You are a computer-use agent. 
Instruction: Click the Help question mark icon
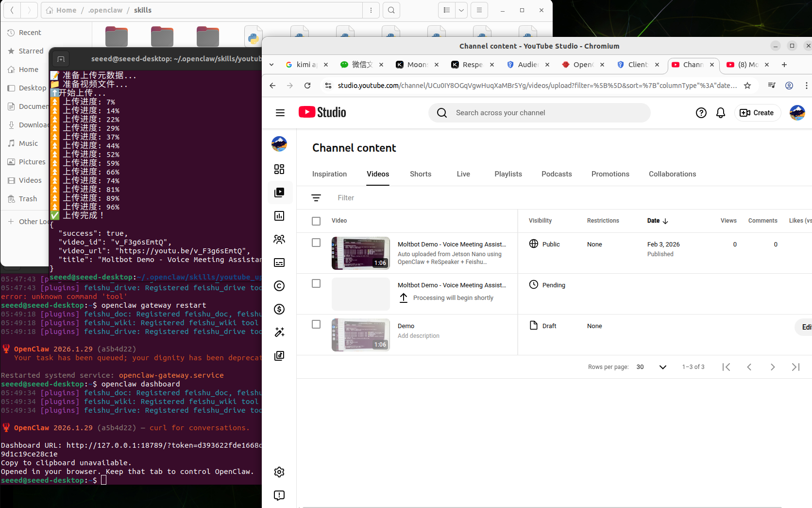(x=701, y=113)
